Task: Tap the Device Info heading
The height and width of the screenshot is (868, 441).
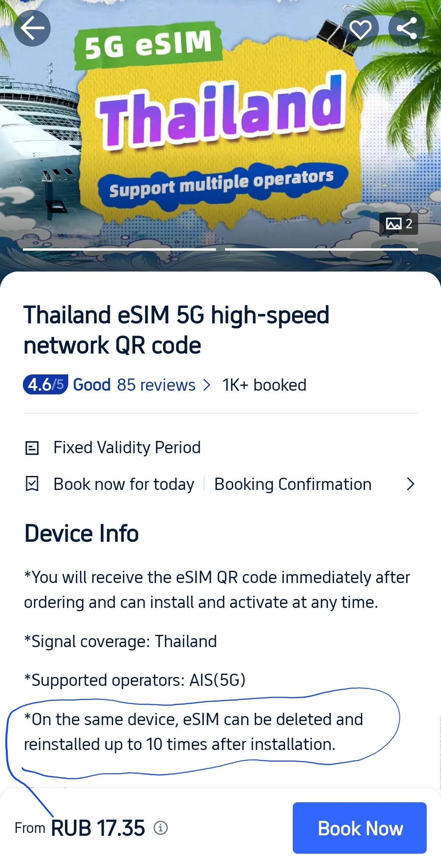Action: (82, 533)
